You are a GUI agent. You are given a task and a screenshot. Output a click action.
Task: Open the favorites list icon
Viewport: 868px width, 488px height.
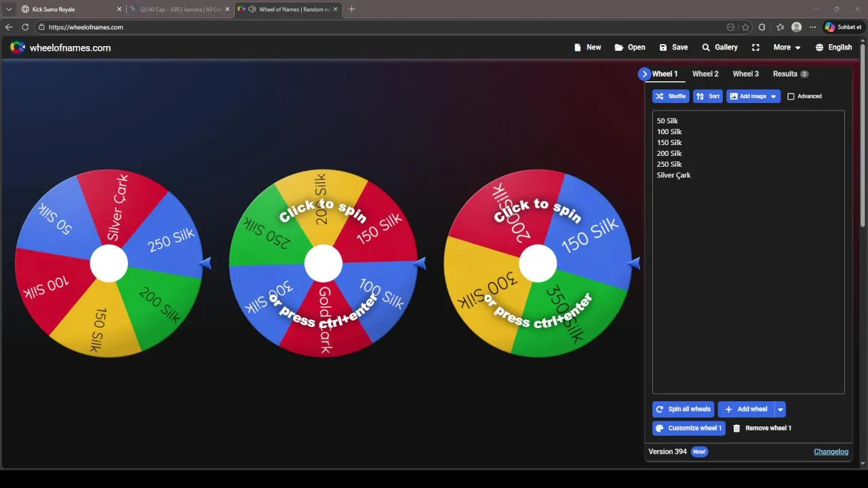pyautogui.click(x=780, y=27)
